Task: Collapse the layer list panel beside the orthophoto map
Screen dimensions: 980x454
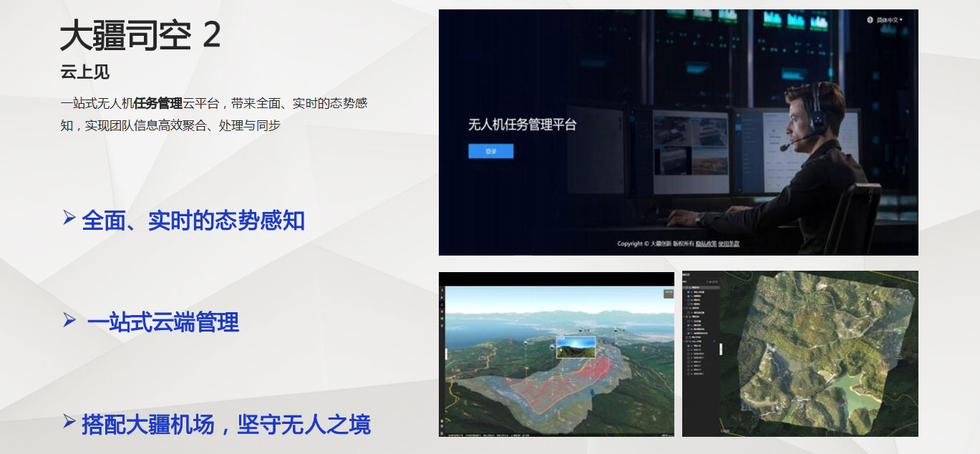Action: coord(722,349)
